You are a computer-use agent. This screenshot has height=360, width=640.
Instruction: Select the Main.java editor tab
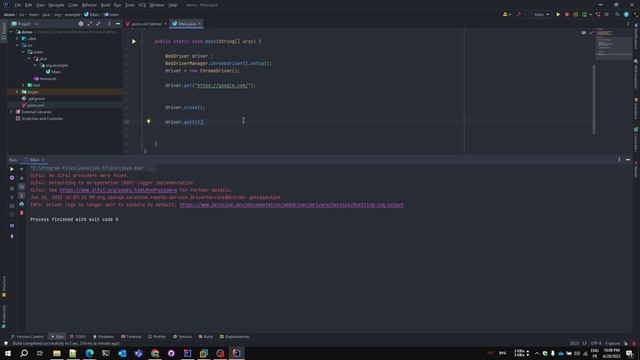[187, 24]
